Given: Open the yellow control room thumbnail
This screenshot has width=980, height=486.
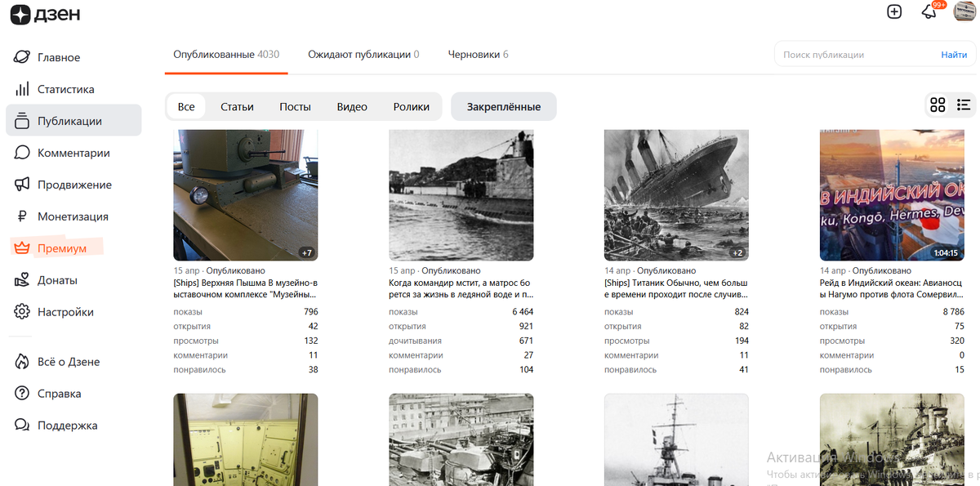Looking at the screenshot, I should [246, 439].
